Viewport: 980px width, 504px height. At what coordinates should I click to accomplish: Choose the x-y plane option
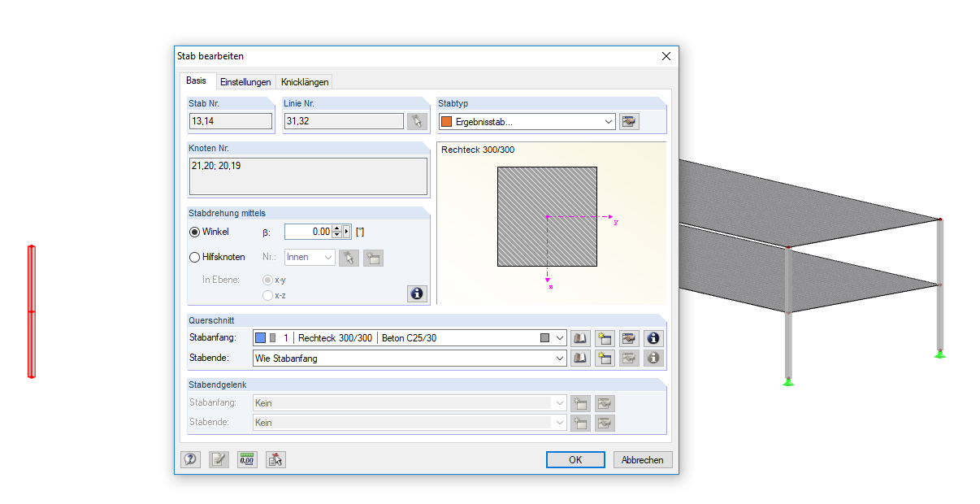coord(267,280)
